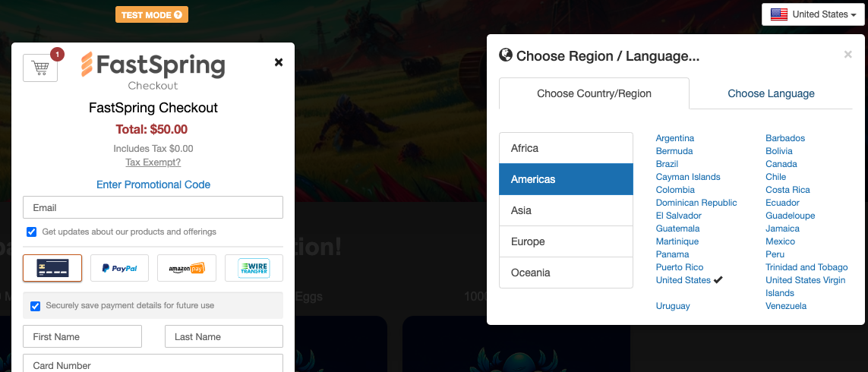Screen dimensions: 868x372
Task: Close the region and language dialog
Action: (x=848, y=54)
